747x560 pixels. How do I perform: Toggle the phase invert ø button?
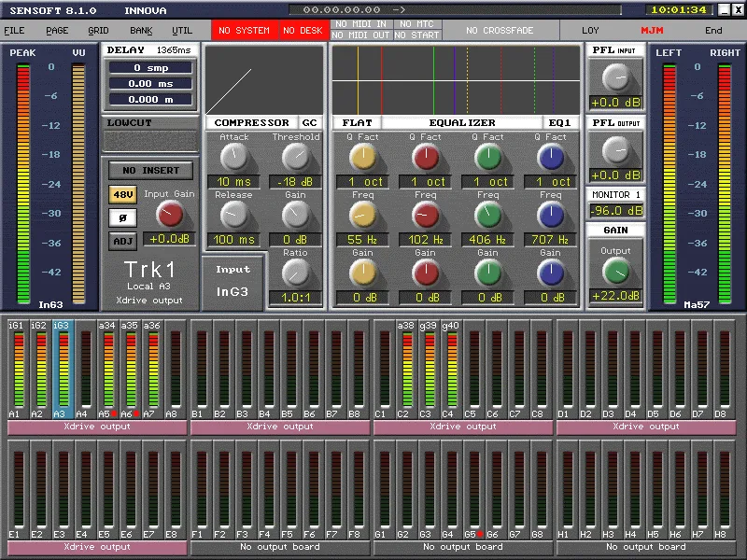tap(123, 217)
